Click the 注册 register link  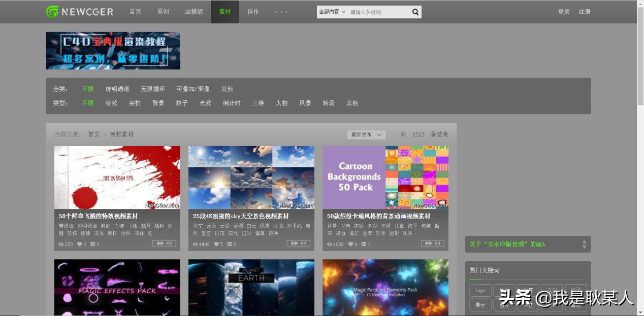point(585,11)
